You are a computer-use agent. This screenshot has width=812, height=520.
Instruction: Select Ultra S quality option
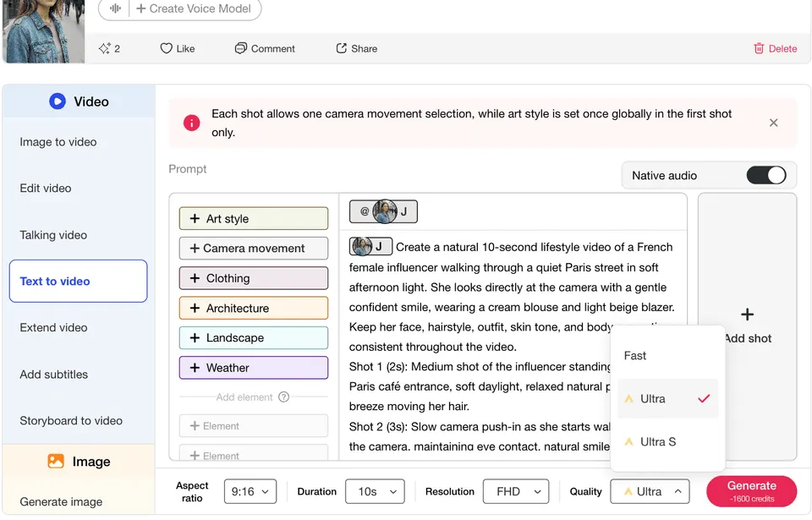[667, 442]
